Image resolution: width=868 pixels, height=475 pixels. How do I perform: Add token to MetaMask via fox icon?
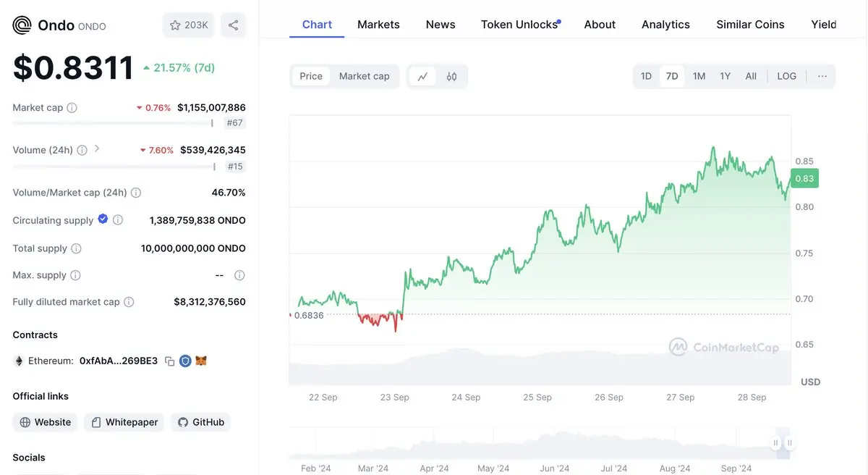tap(201, 361)
